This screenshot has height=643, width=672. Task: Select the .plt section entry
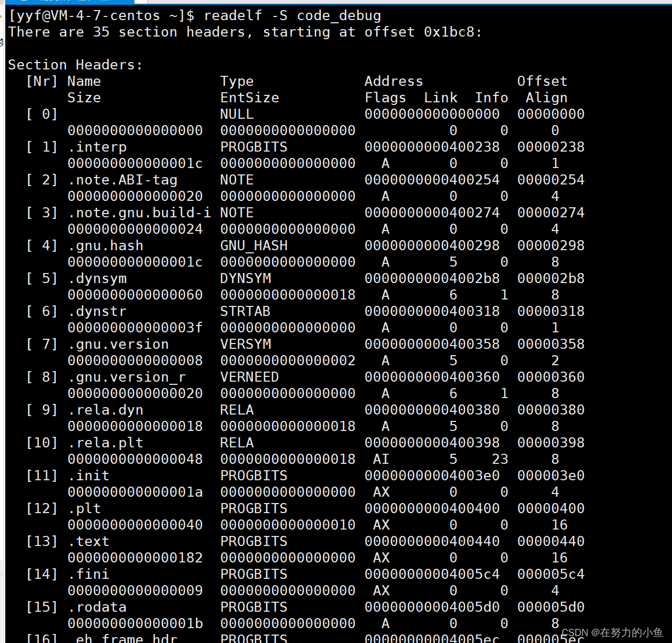coord(84,508)
